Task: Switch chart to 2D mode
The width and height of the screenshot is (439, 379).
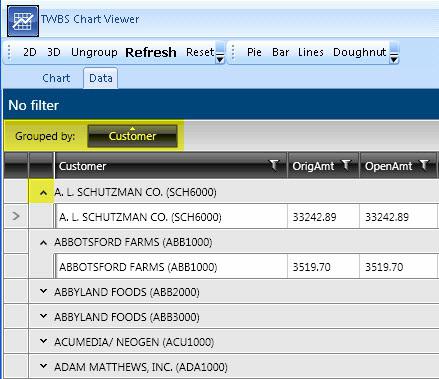Action: [30, 52]
